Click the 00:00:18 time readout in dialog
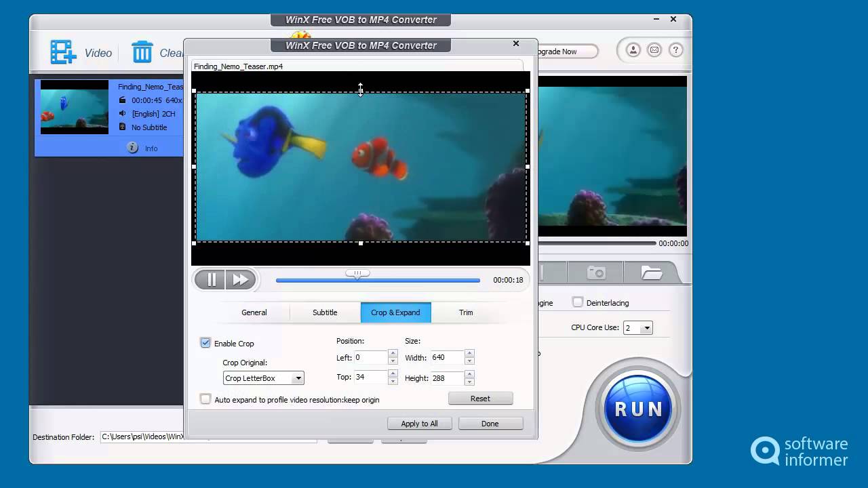This screenshot has height=488, width=868. [x=508, y=280]
